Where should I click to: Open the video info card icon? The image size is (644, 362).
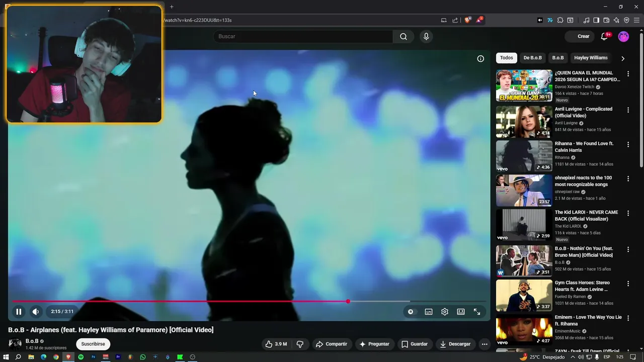point(480,59)
